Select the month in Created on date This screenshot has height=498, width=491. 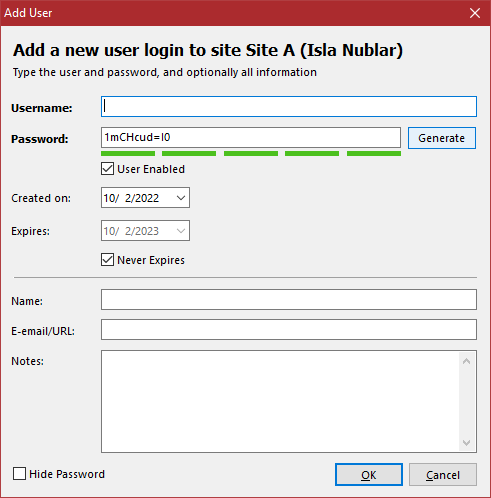(109, 198)
